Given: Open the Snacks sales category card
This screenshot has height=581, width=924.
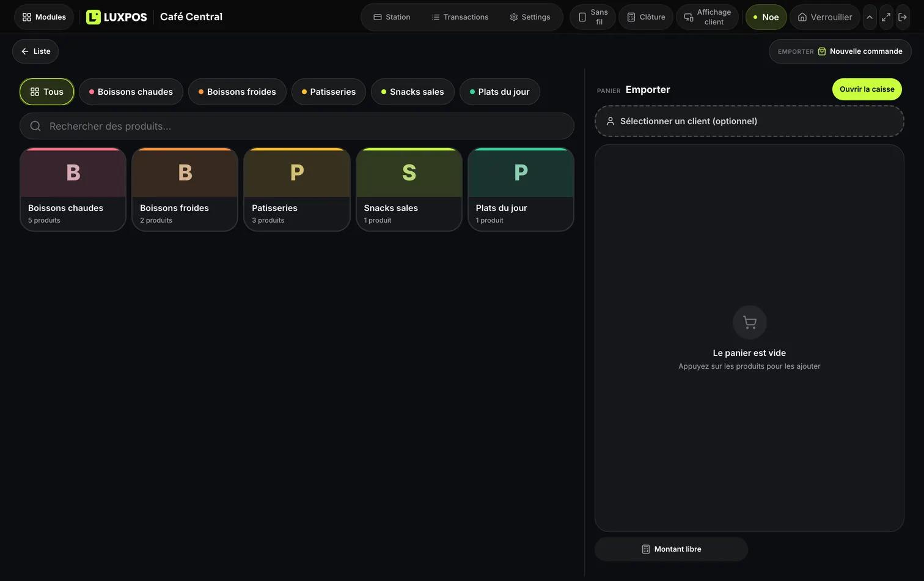Looking at the screenshot, I should [409, 190].
